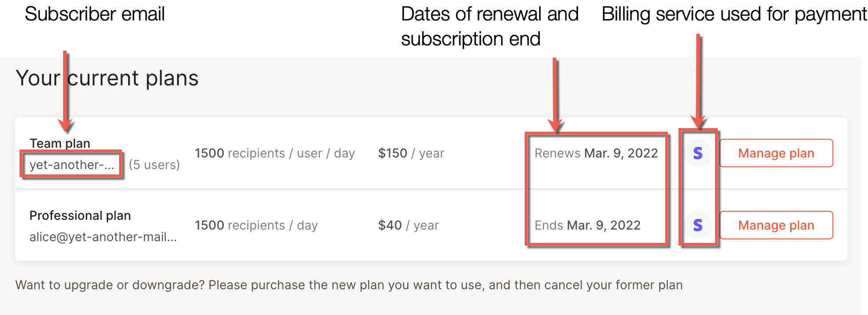Select the Professional plan title
868x315 pixels.
80,215
